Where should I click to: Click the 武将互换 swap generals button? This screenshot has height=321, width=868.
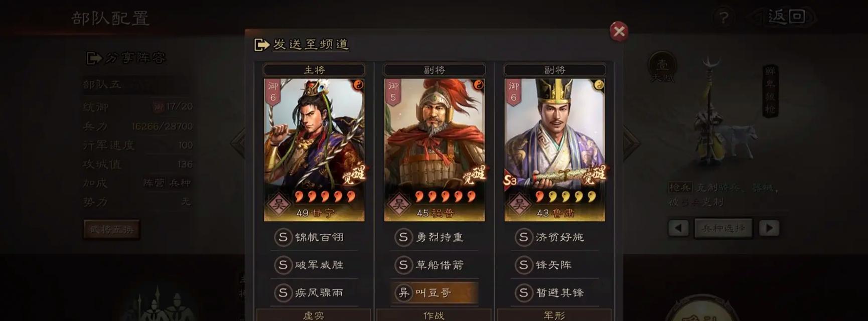[111, 230]
